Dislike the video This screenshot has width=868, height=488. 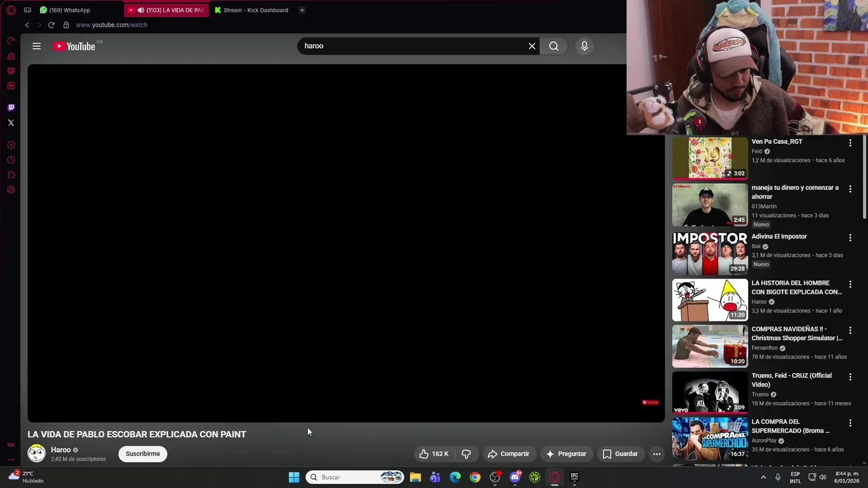[x=466, y=454]
